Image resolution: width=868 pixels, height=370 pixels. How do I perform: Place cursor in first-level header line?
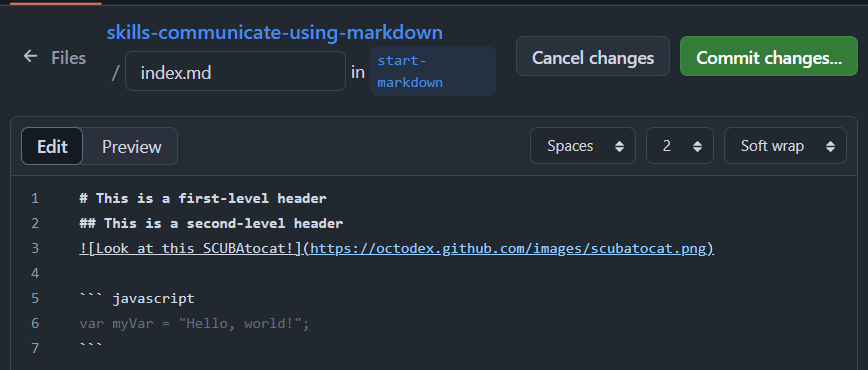(x=203, y=198)
